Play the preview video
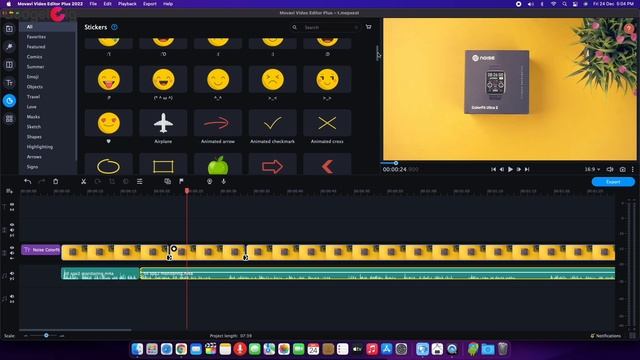640x360 pixels. pos(510,169)
